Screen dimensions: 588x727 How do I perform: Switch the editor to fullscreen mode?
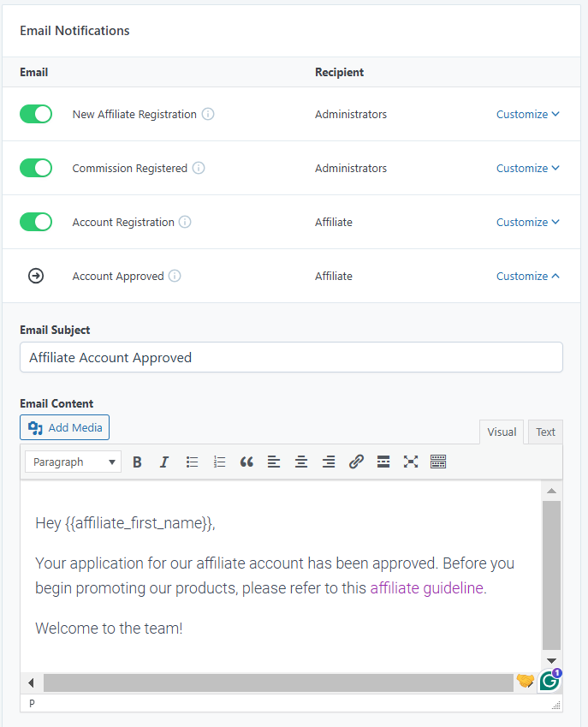pyautogui.click(x=411, y=462)
